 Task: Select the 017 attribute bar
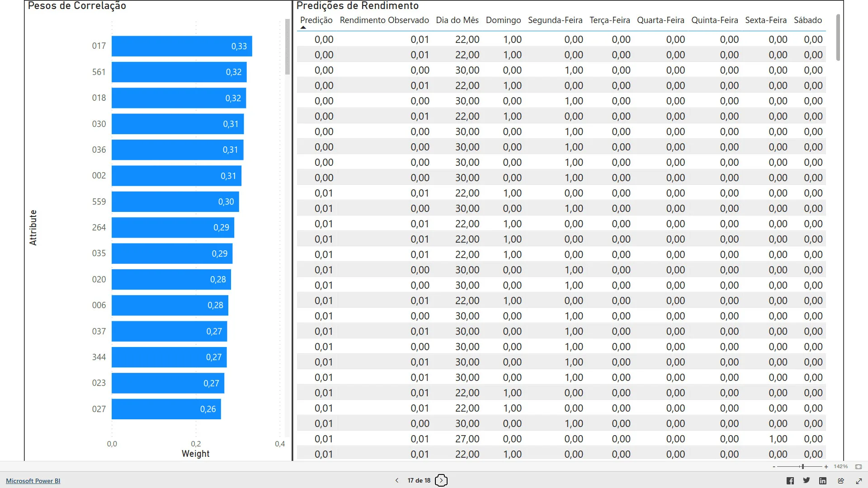[x=181, y=46]
